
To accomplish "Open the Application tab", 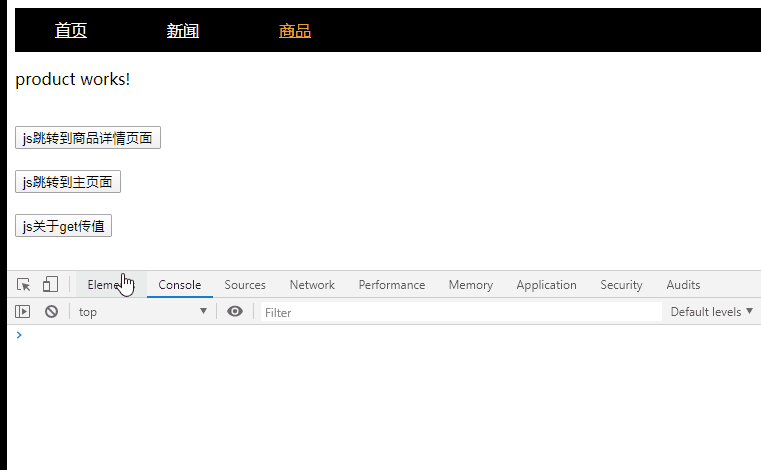I will 546,285.
